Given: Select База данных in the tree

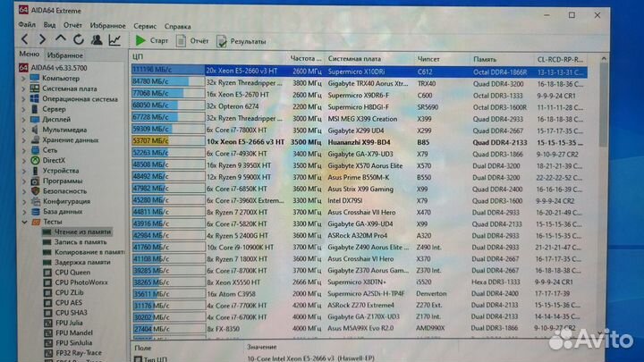Looking at the screenshot, I should 63,211.
